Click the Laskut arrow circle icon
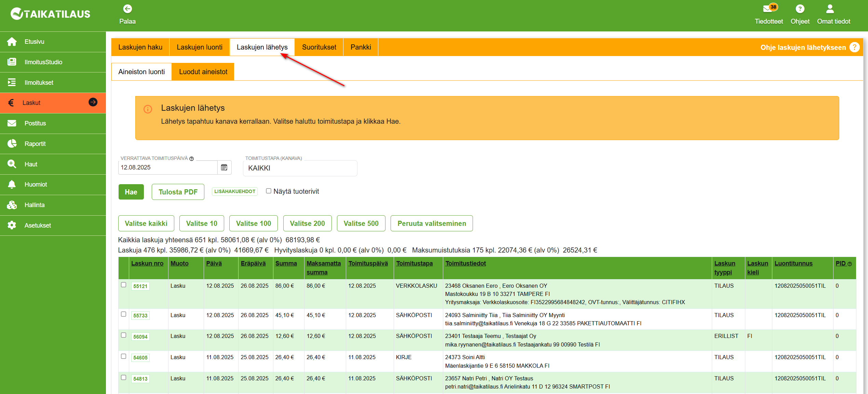 coord(93,102)
